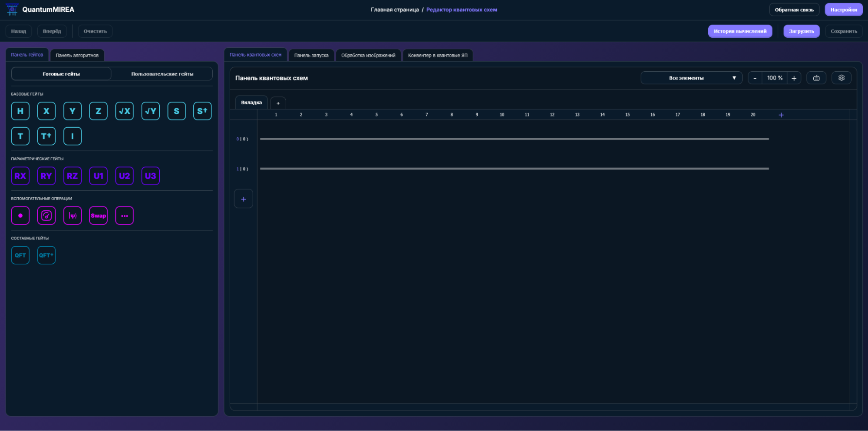Screen dimensions: 868x431
Task: Select the U2 parametric gate
Action: (x=125, y=176)
